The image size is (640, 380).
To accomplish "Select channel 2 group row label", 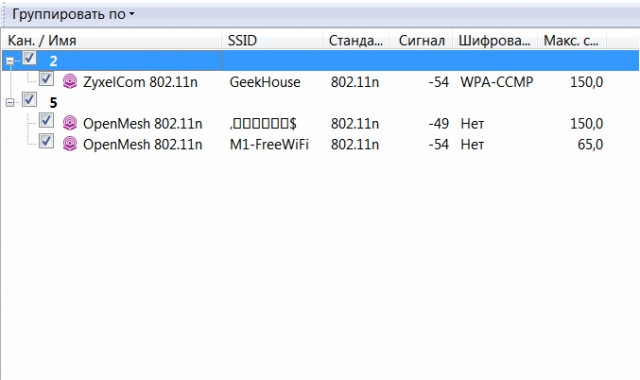I will [53, 61].
